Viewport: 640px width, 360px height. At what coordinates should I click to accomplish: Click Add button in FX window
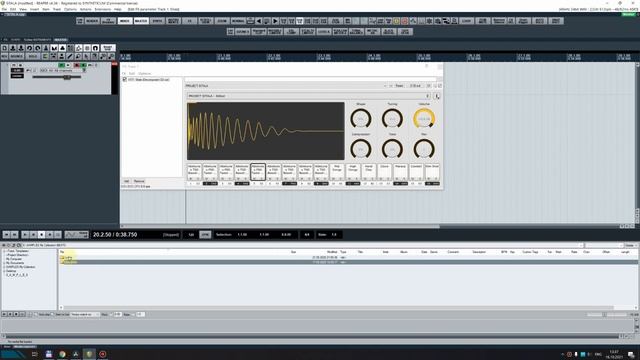(x=127, y=181)
